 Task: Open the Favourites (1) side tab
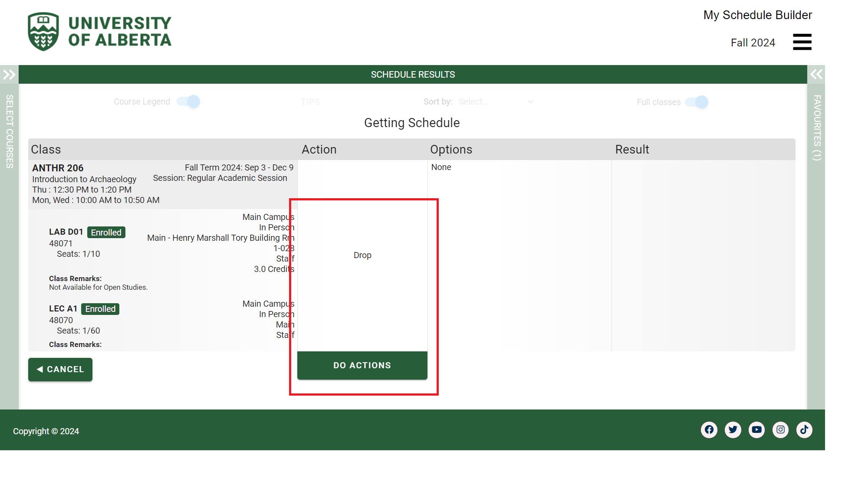[816, 128]
